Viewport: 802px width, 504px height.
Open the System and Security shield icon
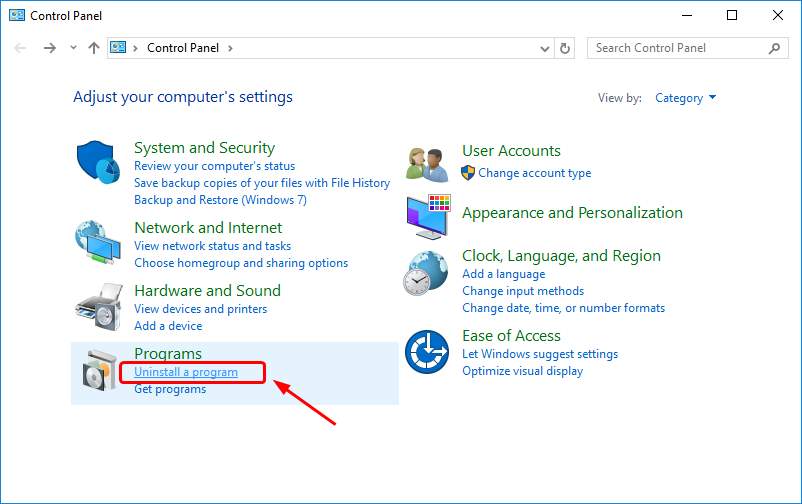tap(98, 162)
